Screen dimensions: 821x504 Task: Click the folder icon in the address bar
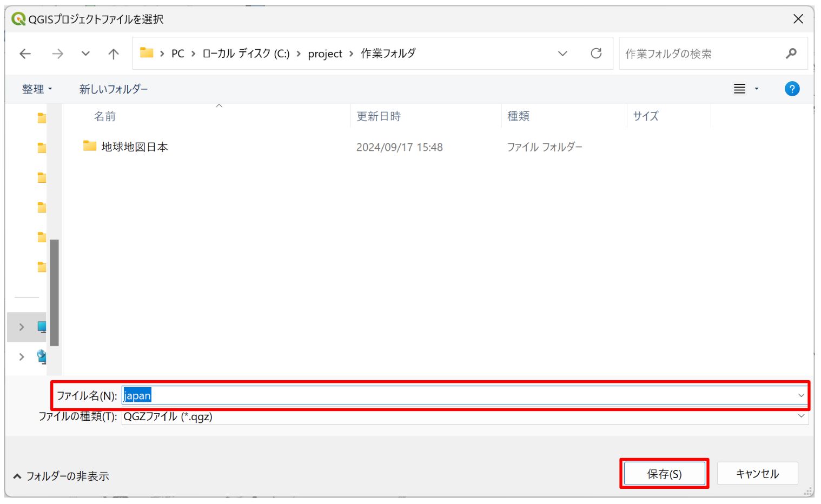(x=147, y=52)
